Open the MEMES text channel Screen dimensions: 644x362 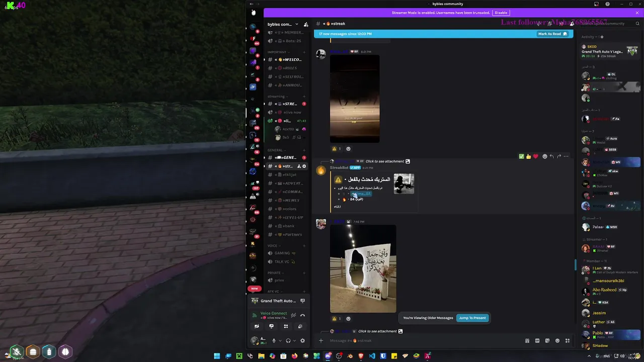point(287,200)
